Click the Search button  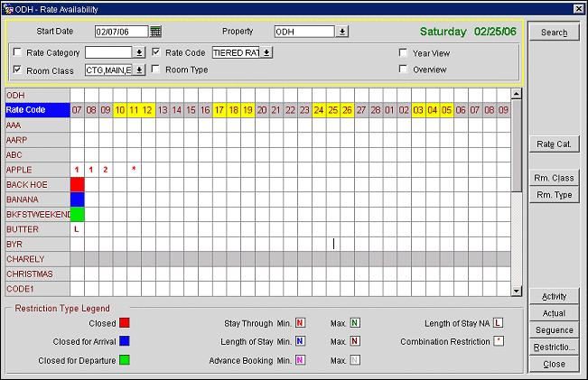coord(554,32)
